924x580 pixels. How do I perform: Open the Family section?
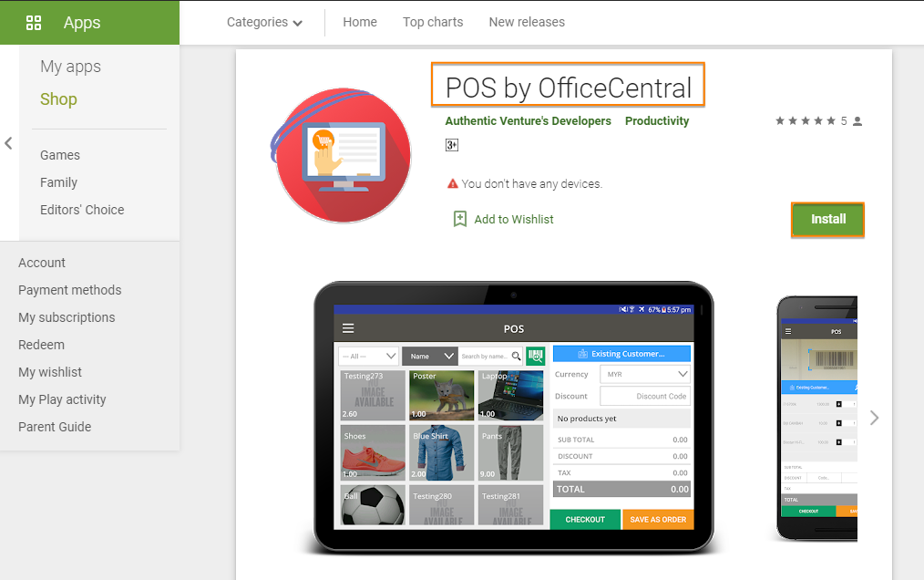pyautogui.click(x=58, y=182)
